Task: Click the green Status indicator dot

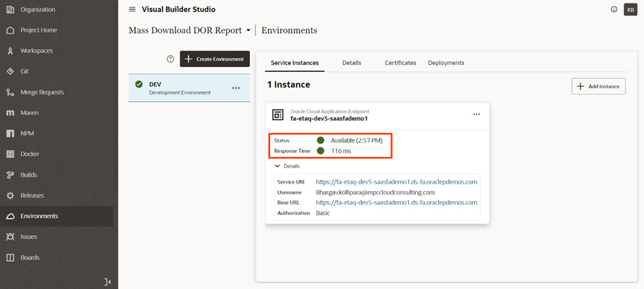Action: click(321, 140)
